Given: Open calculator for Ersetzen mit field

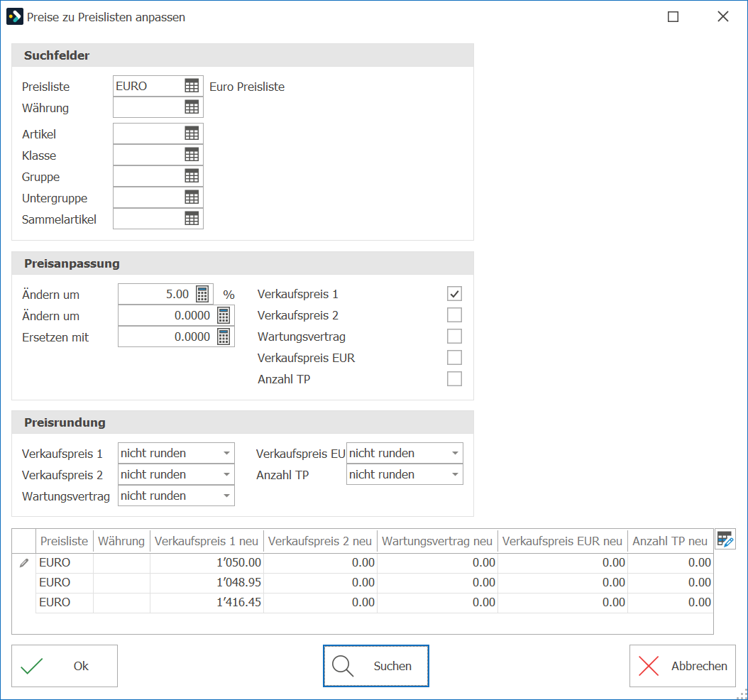Looking at the screenshot, I should (x=224, y=337).
